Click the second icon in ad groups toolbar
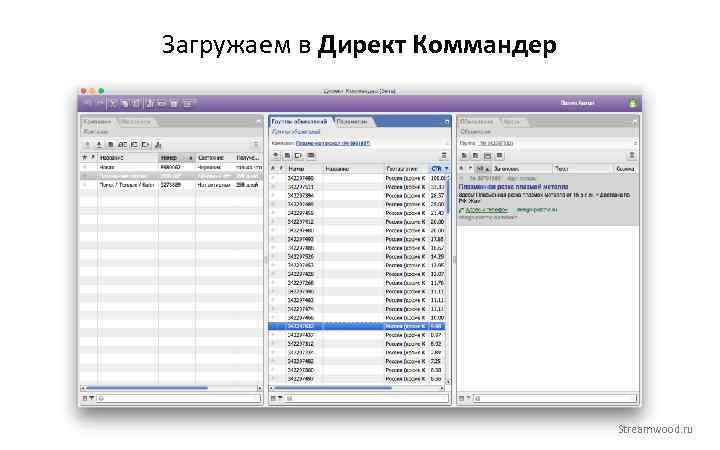Viewport: 720px width, 450px height. click(x=287, y=156)
